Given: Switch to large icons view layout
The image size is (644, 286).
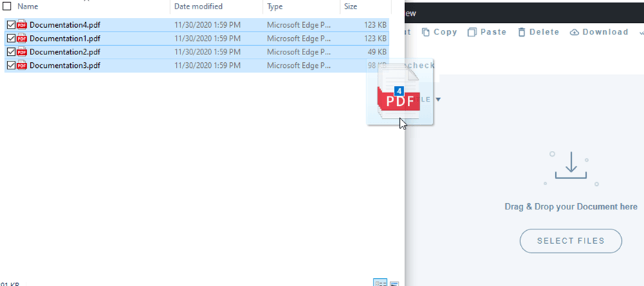Looking at the screenshot, I should click(394, 283).
